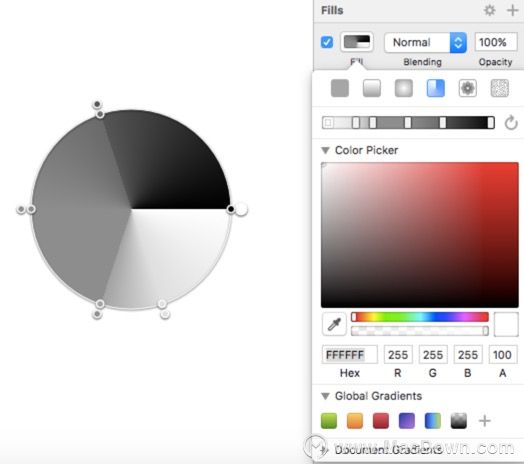This screenshot has width=524, height=464.
Task: Click the rainbow hue slider
Action: [x=420, y=317]
